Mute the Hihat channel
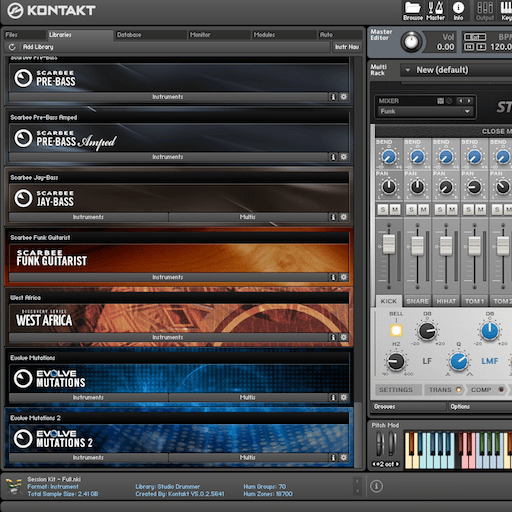The image size is (512, 512). coord(452,210)
